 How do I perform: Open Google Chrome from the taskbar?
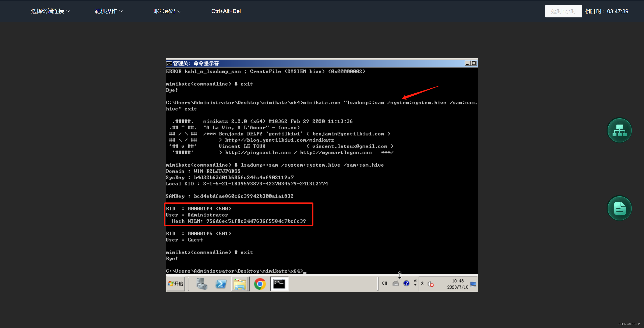(x=260, y=284)
